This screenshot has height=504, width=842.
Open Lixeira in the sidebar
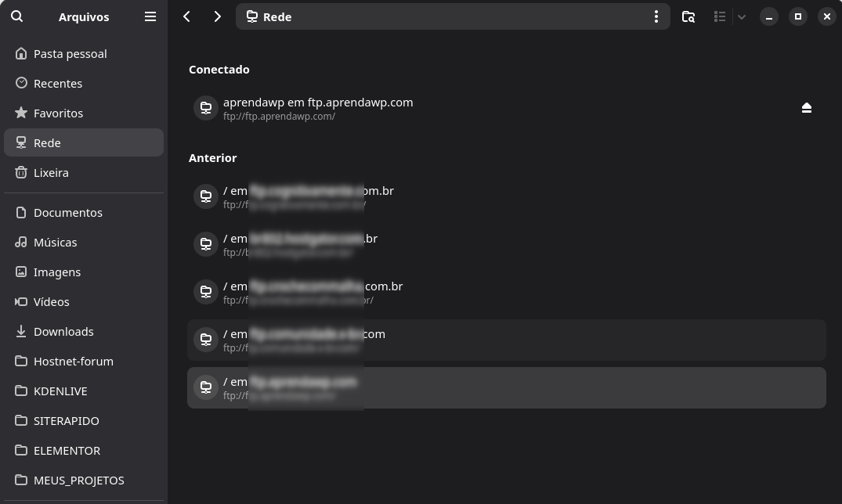pyautogui.click(x=51, y=173)
